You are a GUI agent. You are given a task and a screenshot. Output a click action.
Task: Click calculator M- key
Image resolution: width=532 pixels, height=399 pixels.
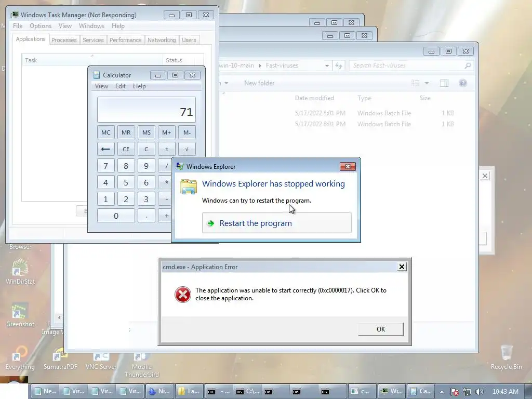coord(187,132)
